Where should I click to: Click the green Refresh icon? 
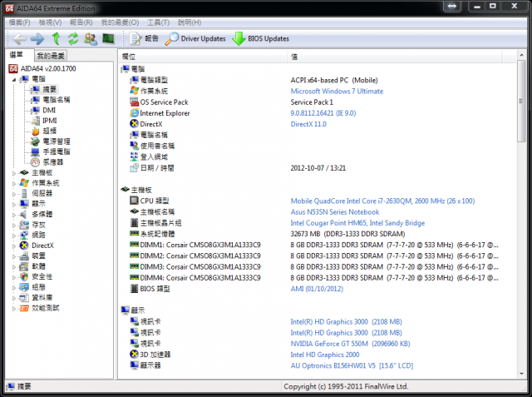coord(73,39)
